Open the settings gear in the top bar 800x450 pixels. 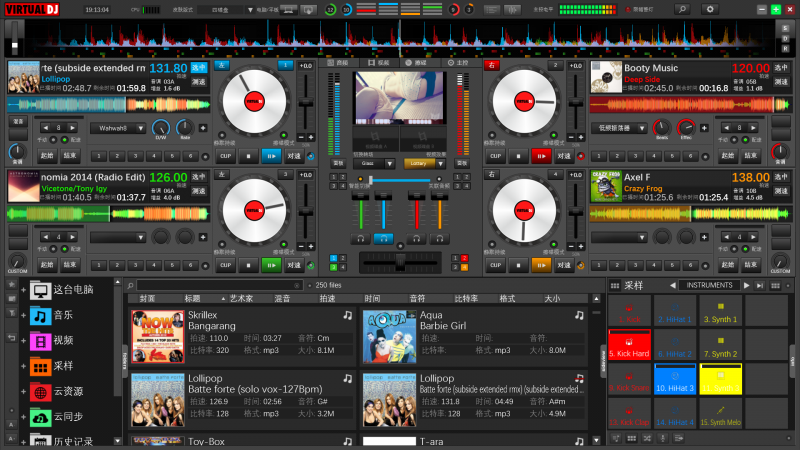click(x=710, y=9)
